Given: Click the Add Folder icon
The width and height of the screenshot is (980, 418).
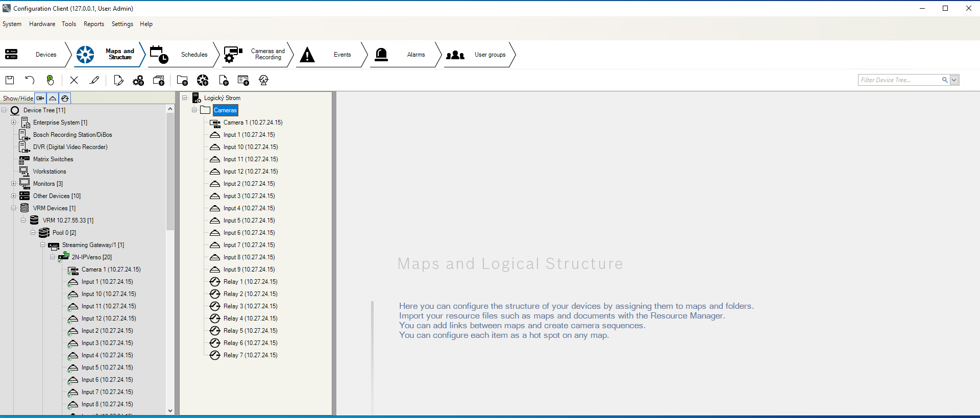Looking at the screenshot, I should click(182, 80).
